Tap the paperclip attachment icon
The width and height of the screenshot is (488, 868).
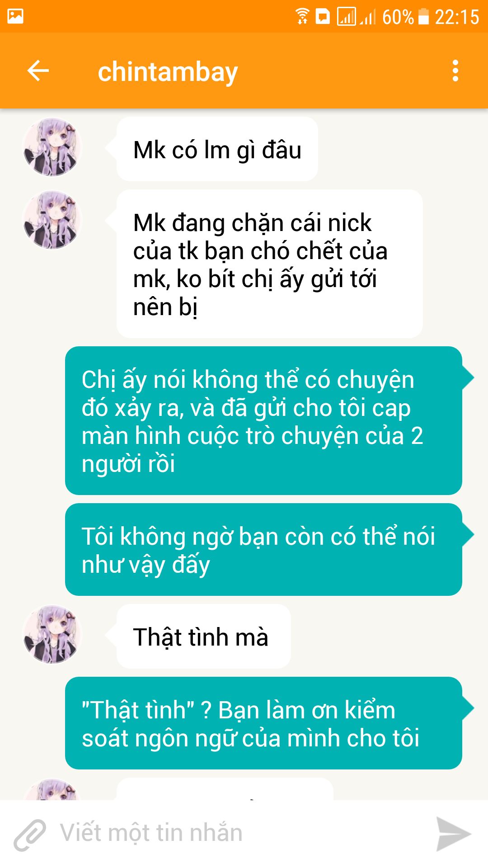[30, 835]
